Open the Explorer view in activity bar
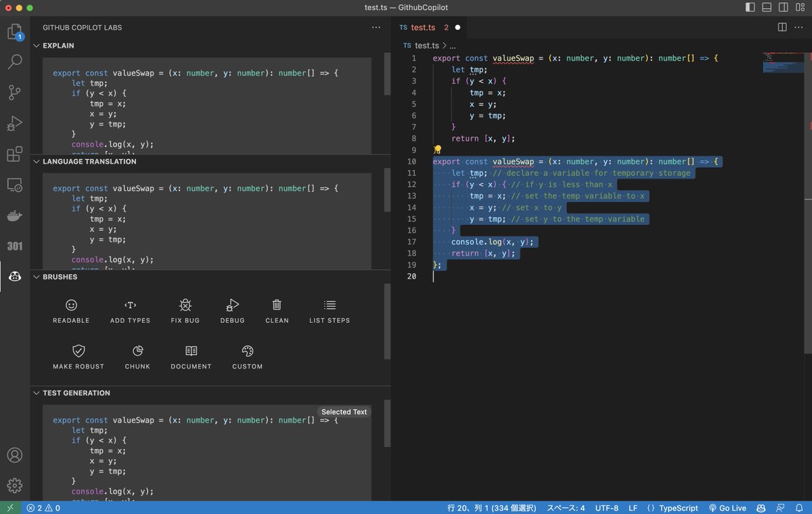Viewport: 812px width, 514px height. 15,32
